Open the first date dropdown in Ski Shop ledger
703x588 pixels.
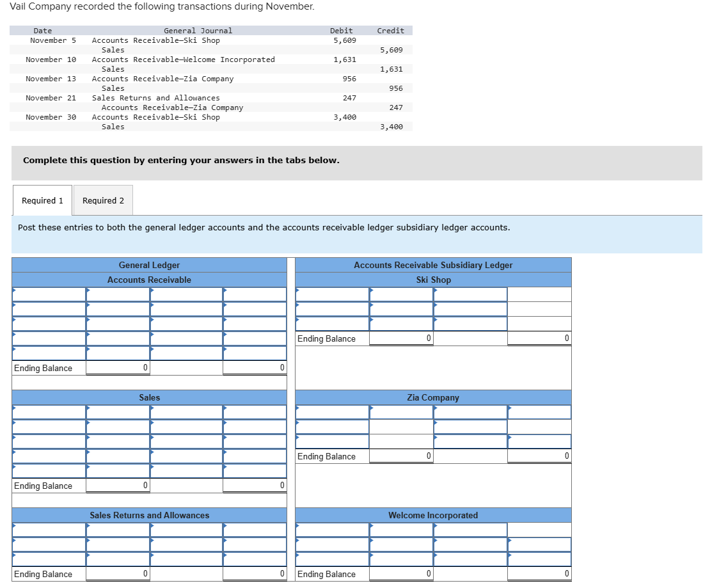pyautogui.click(x=329, y=295)
